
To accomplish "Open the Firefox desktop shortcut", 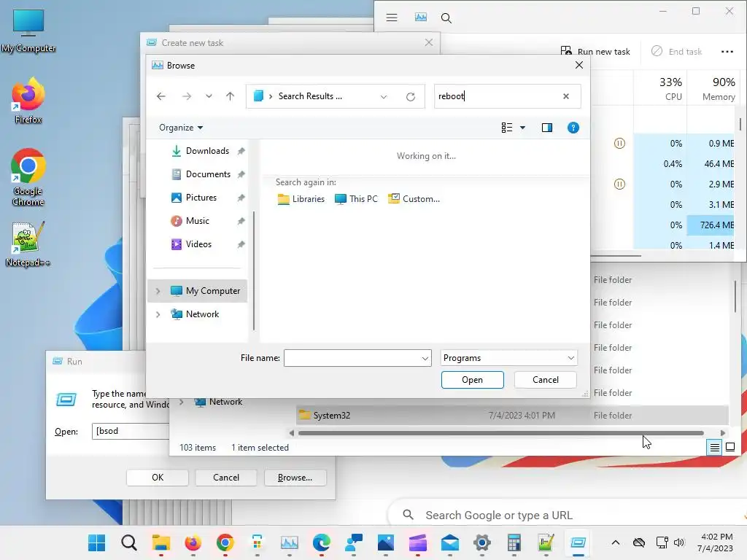I will pyautogui.click(x=28, y=101).
